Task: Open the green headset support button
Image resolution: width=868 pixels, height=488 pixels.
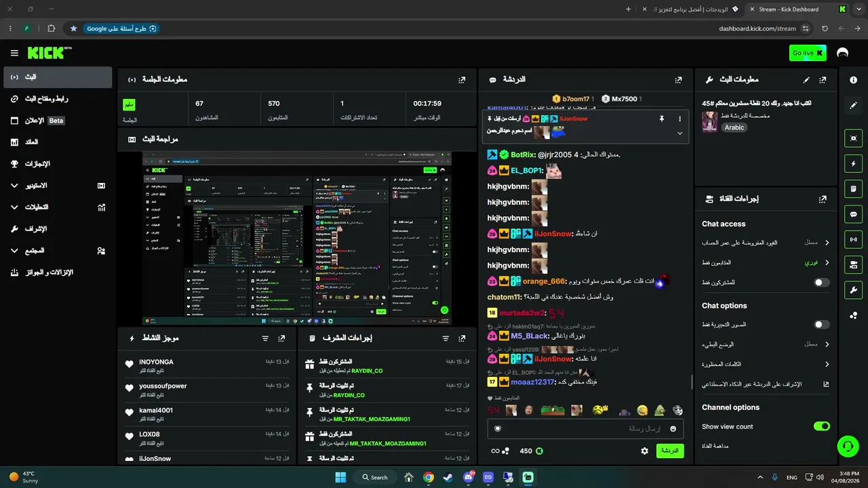Action: point(848,446)
